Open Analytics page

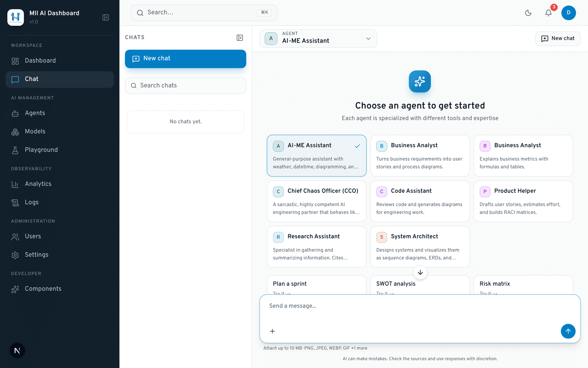[60, 184]
